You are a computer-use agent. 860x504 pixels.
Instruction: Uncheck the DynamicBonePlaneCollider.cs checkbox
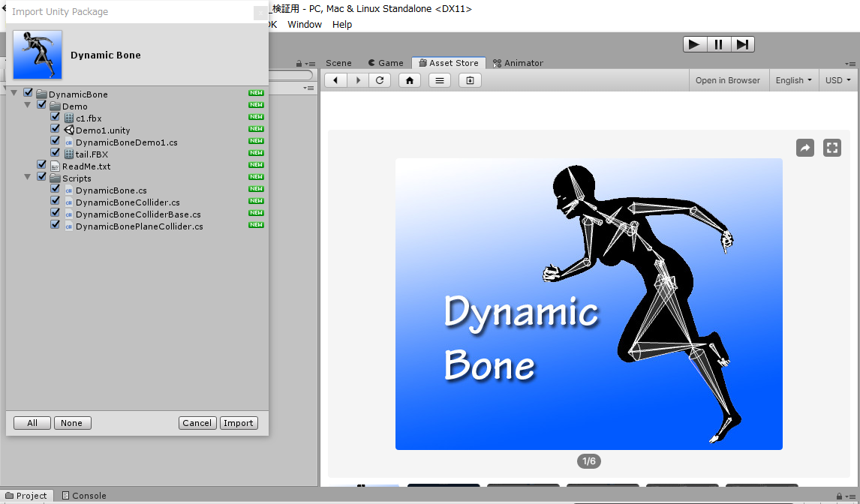pyautogui.click(x=55, y=225)
